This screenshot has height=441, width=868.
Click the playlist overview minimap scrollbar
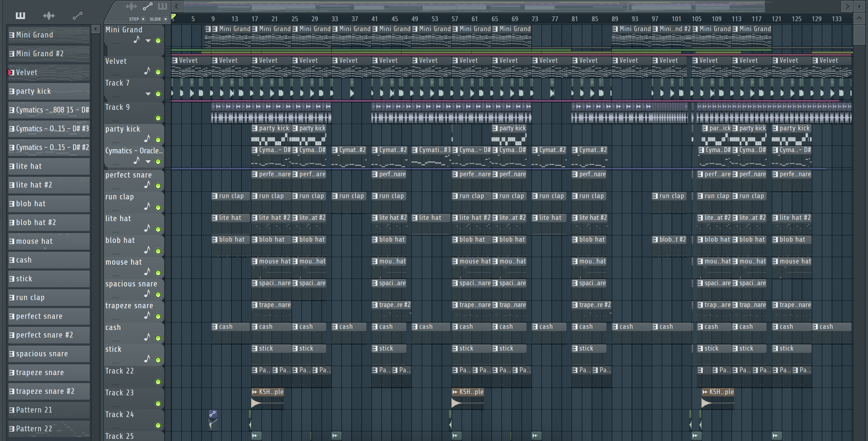point(474,6)
